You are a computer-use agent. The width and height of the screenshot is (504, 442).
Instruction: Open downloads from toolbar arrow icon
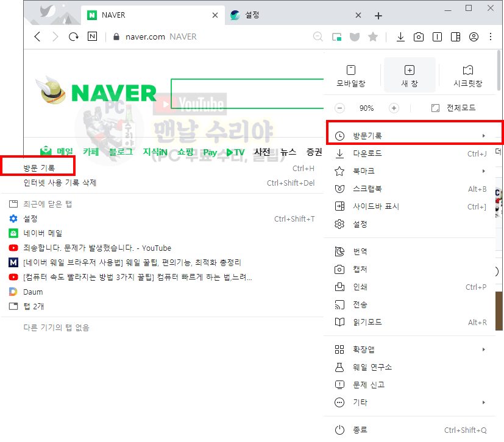coord(400,37)
